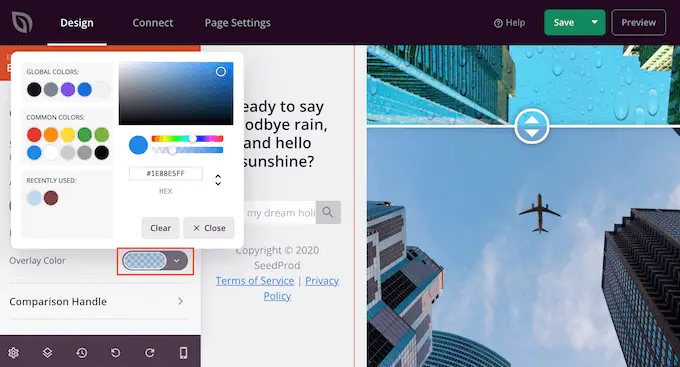Click the current color preview circle
This screenshot has height=367, width=680.
click(x=138, y=145)
